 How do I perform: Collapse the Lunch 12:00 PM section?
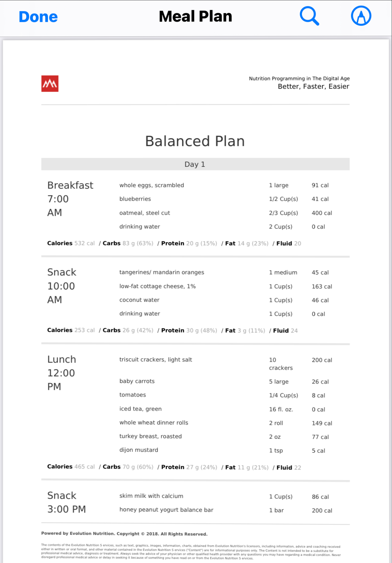pos(62,372)
